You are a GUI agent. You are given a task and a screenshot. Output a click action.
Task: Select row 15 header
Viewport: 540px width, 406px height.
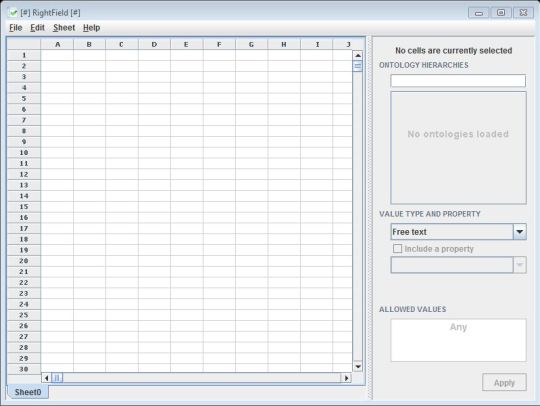point(24,207)
